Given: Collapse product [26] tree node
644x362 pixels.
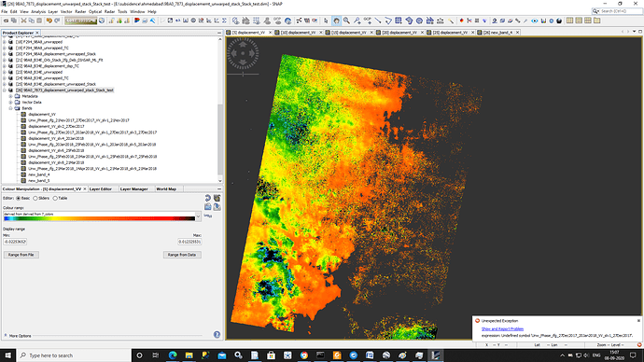Looking at the screenshot, I should [x=5, y=90].
